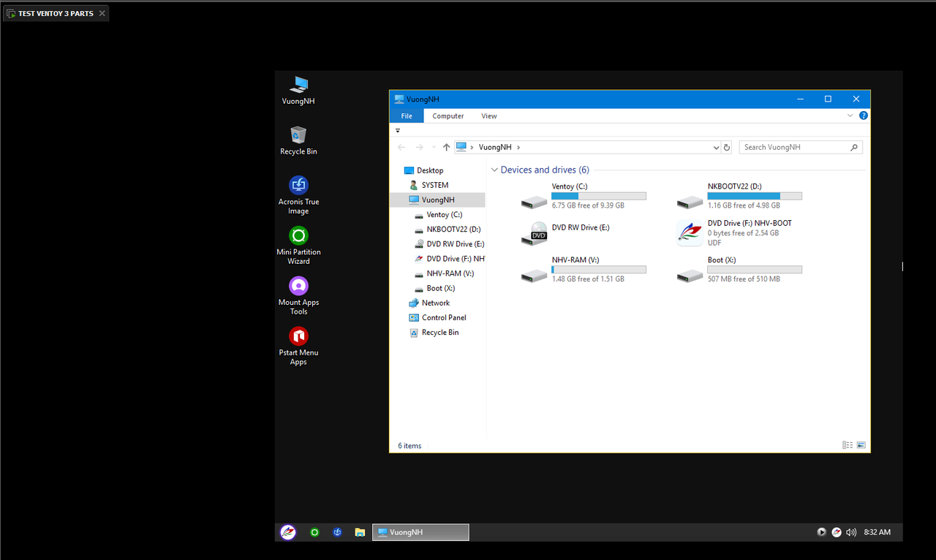Select DVD Drive (F:) in navigation tree
Screen dimensions: 936x560
(x=449, y=259)
